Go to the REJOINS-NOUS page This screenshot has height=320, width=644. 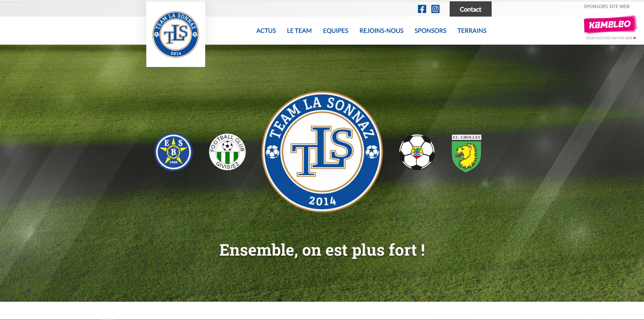381,31
